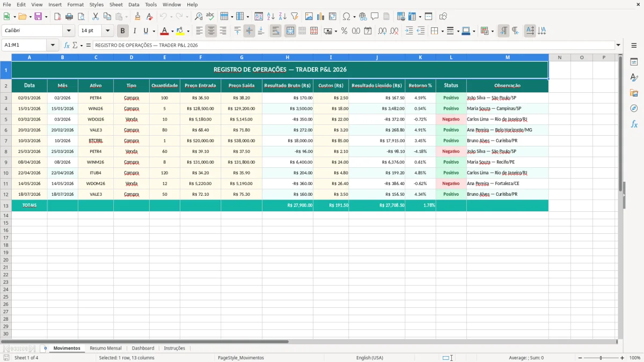
Task: Expand the font color dropdown arrow
Action: (172, 31)
